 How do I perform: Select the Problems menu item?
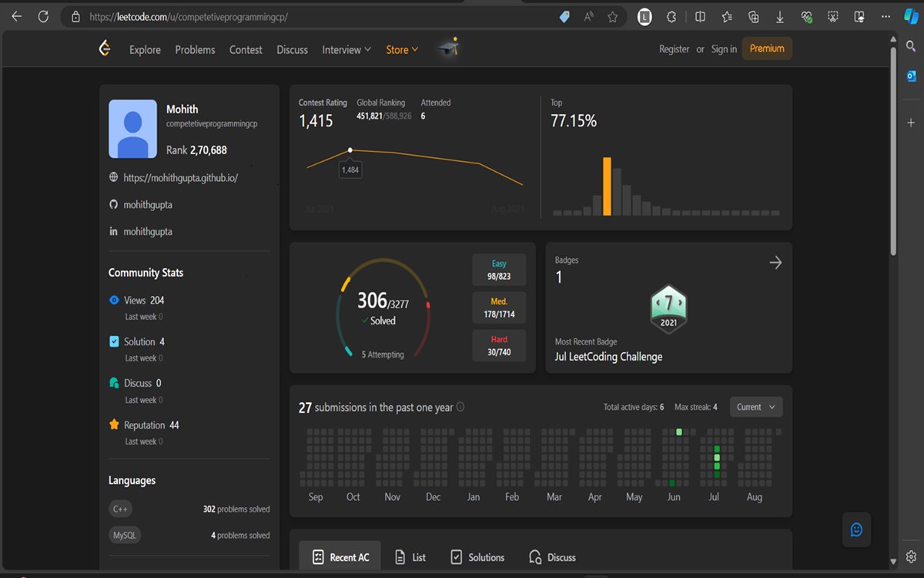pyautogui.click(x=195, y=49)
